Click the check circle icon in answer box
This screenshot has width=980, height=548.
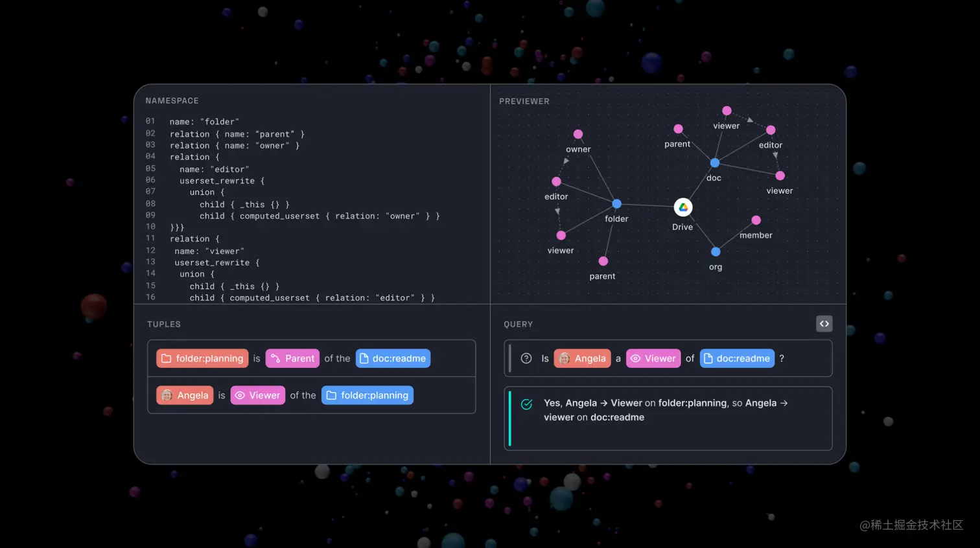pyautogui.click(x=527, y=404)
